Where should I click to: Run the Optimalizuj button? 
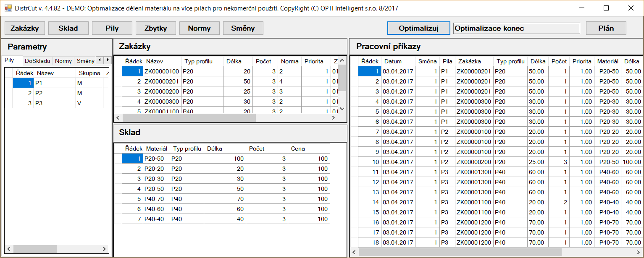click(419, 28)
